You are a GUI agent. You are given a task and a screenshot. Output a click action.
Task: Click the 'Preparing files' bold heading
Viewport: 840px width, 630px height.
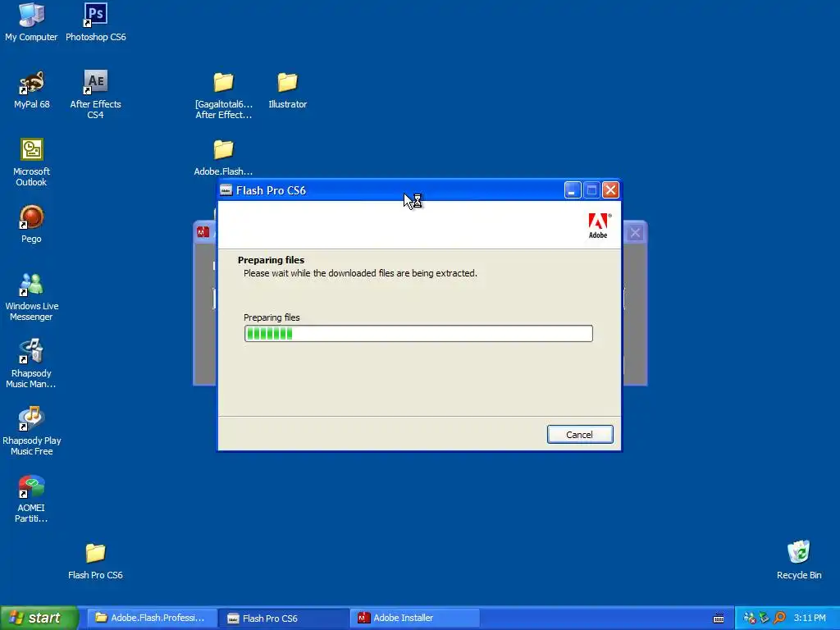[x=271, y=260]
